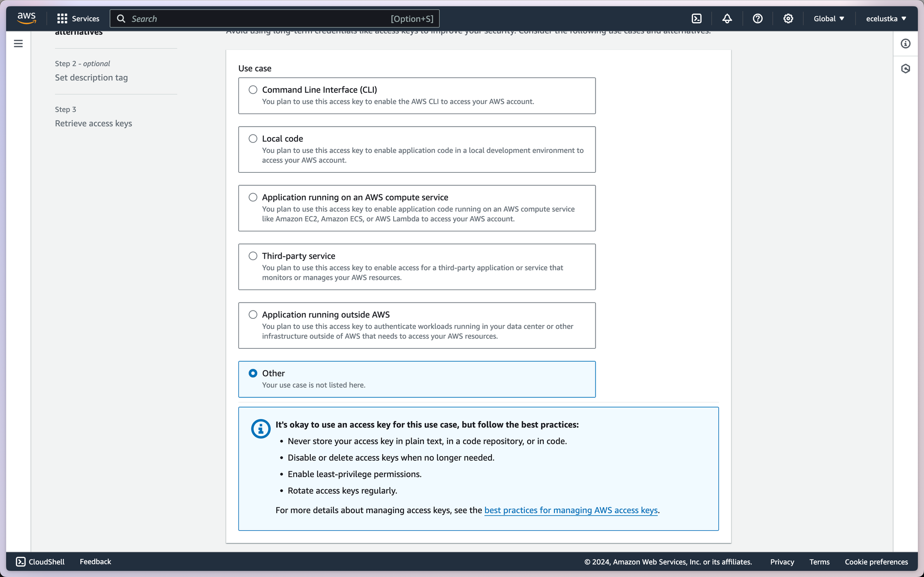The image size is (924, 577).
Task: Open settings gear in the top bar
Action: (x=788, y=18)
